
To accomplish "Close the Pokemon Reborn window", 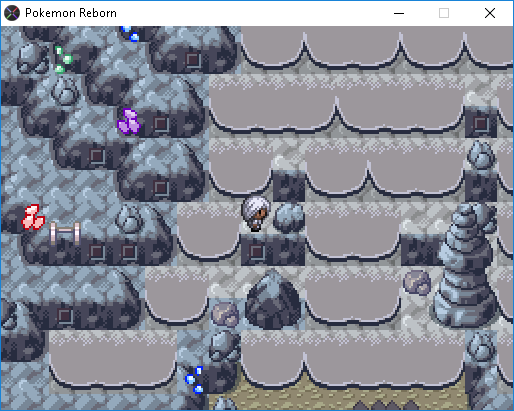I will point(490,13).
